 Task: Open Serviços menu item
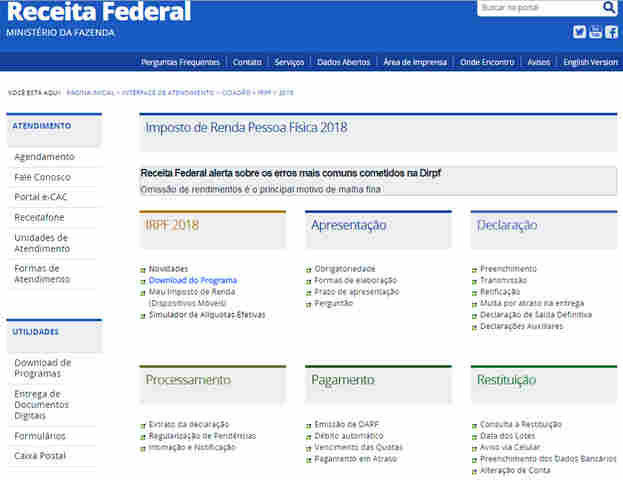[289, 62]
